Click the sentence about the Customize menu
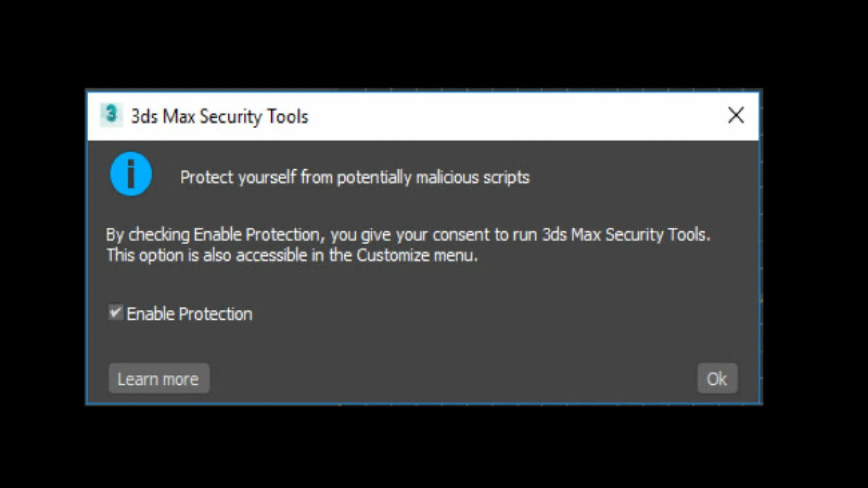 [292, 256]
